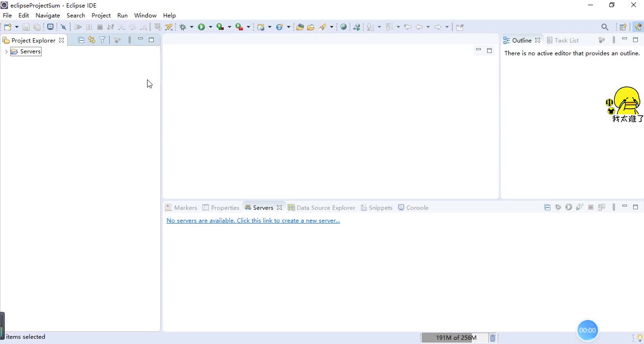This screenshot has width=644, height=344.
Task: Open the Run dropdown arrow
Action: [210, 27]
